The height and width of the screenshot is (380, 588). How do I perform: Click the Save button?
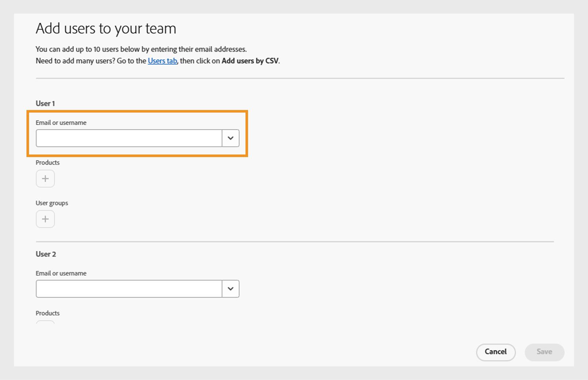(x=544, y=352)
